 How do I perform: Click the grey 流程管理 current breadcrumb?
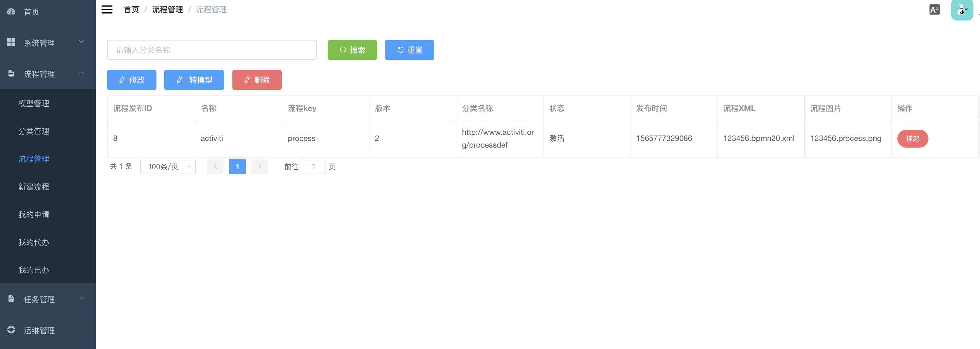[x=211, y=9]
